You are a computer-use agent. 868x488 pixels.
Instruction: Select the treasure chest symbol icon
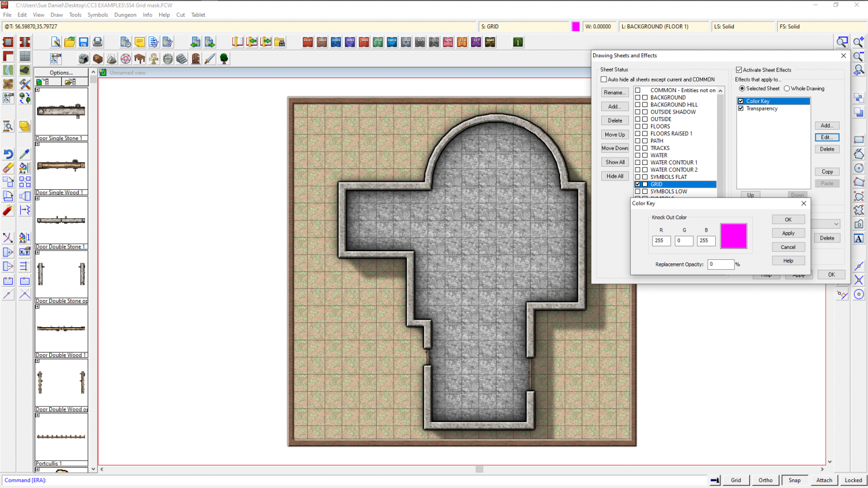[98, 58]
